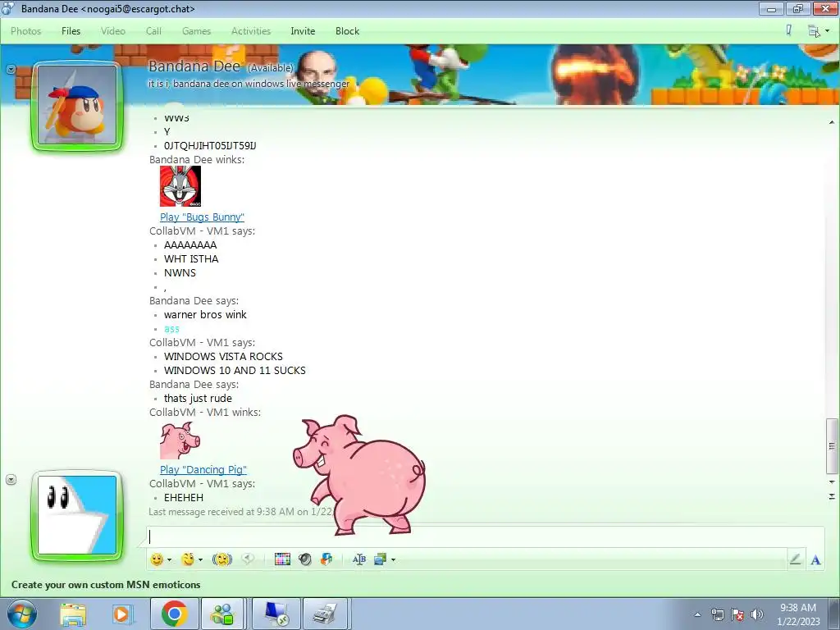The width and height of the screenshot is (840, 630).
Task: Play the "Bugs Bunny" wink
Action: 202,217
